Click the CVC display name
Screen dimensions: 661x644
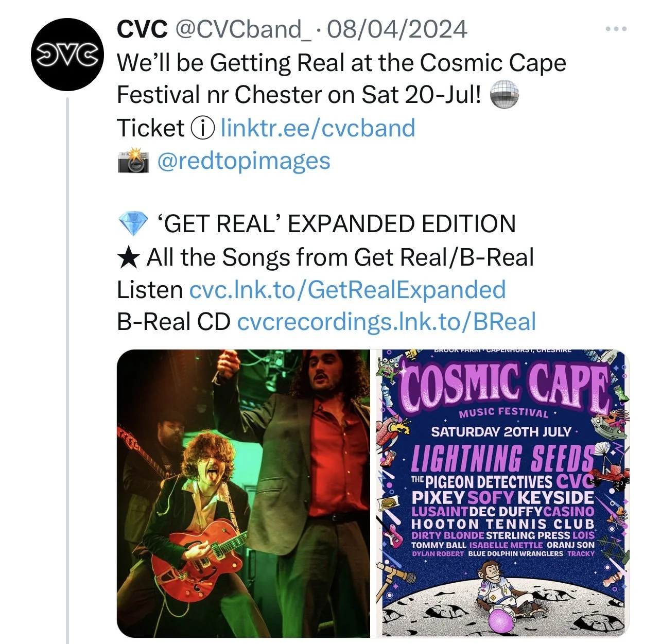coord(142,29)
